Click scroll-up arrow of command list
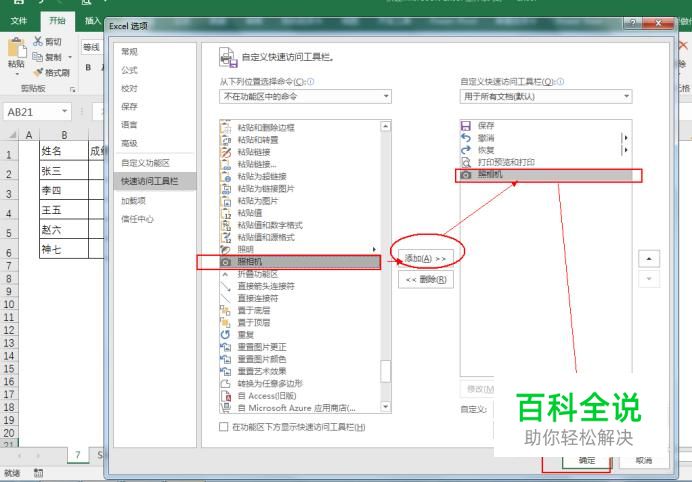692x482 pixels. tap(385, 127)
